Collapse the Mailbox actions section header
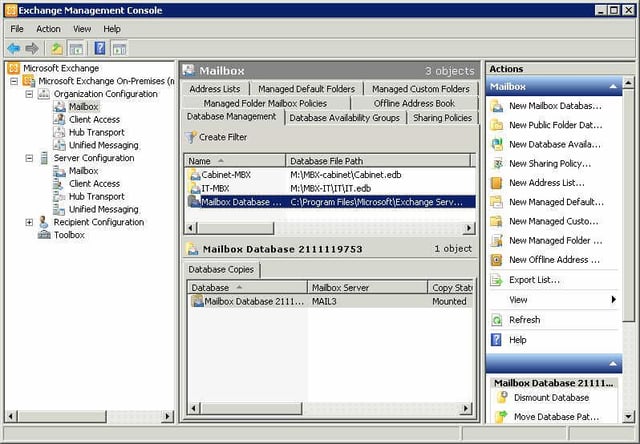Screen dimensions: 640x444 (613, 87)
